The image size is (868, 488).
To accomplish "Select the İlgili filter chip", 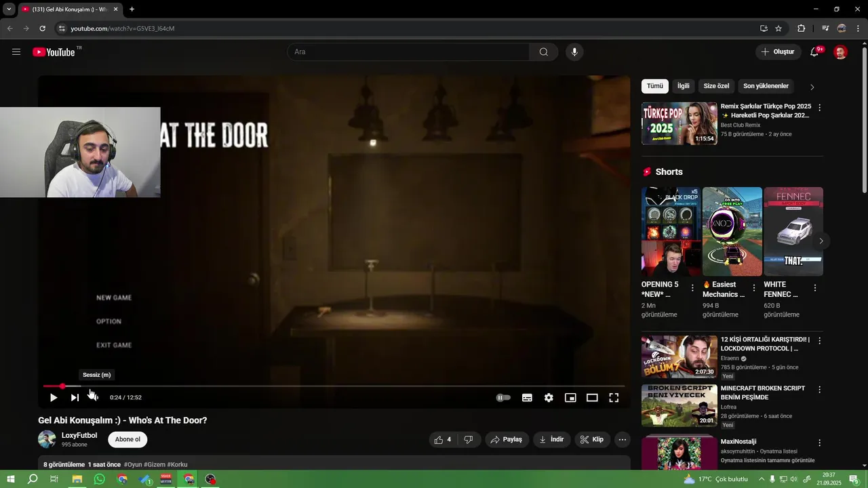I will (684, 86).
